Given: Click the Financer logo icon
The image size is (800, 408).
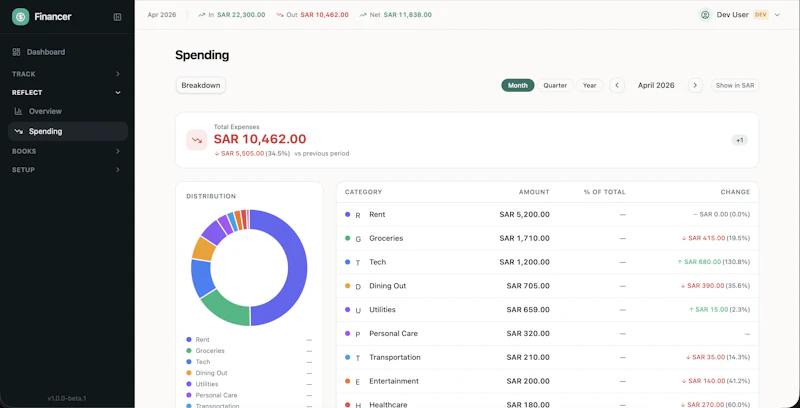Looking at the screenshot, I should pyautogui.click(x=20, y=17).
